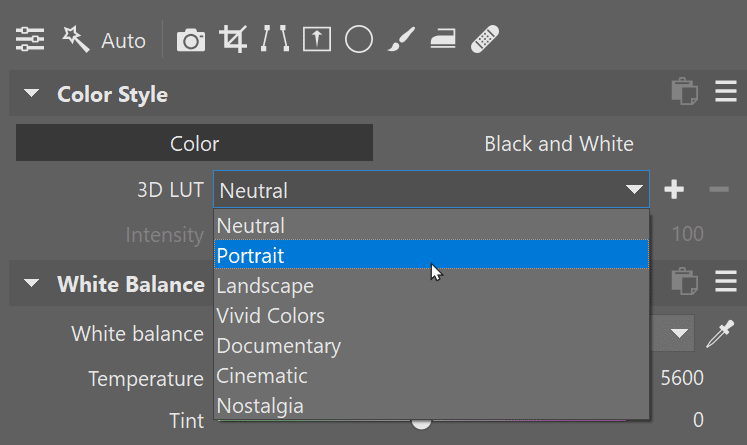Paste settings into Color Style section
Image resolution: width=747 pixels, height=445 pixels.
[685, 91]
